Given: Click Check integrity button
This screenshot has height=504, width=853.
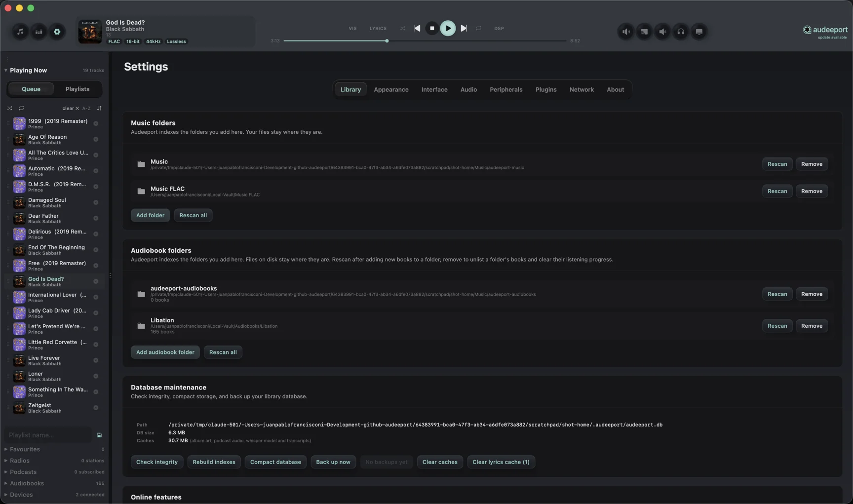Looking at the screenshot, I should 156,462.
